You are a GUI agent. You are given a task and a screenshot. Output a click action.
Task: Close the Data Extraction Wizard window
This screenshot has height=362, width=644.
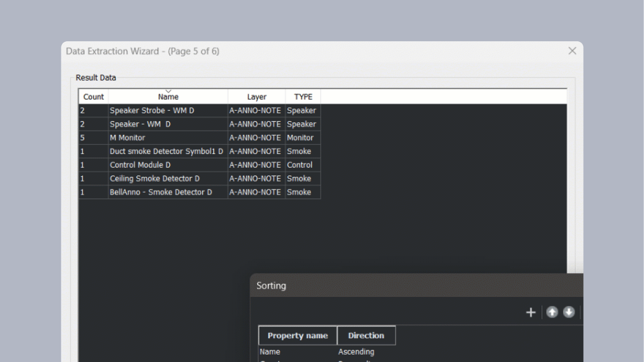[x=572, y=51]
